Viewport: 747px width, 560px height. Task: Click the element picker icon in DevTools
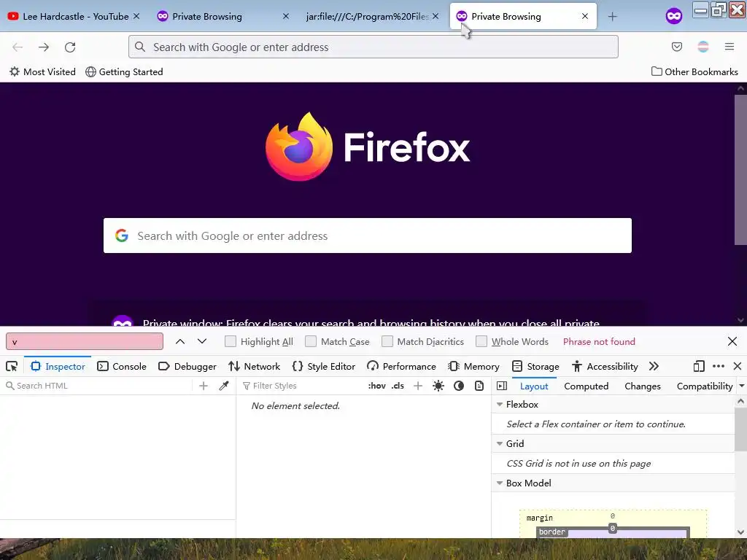[12, 366]
